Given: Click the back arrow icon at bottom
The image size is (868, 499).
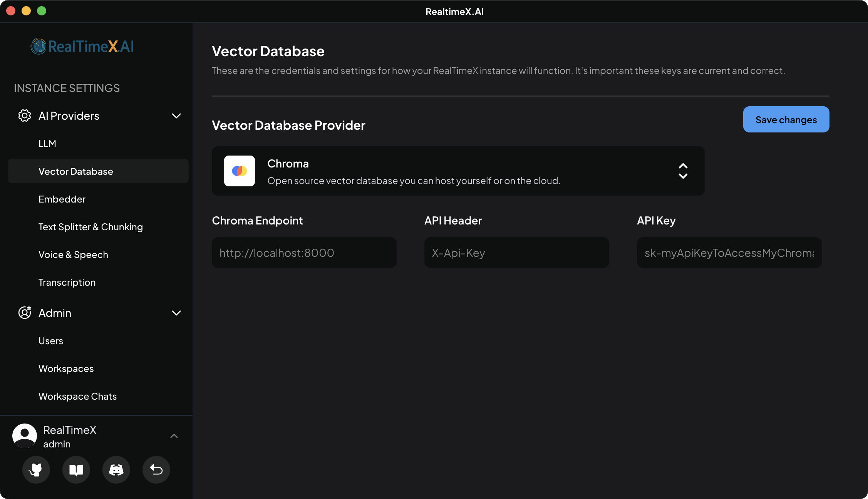Looking at the screenshot, I should click(156, 470).
